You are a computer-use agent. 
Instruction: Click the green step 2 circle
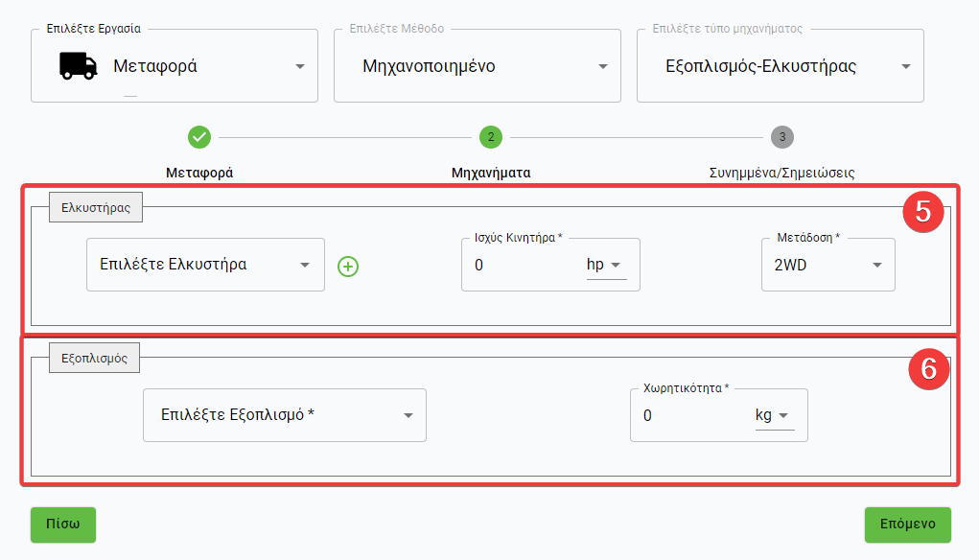click(491, 137)
